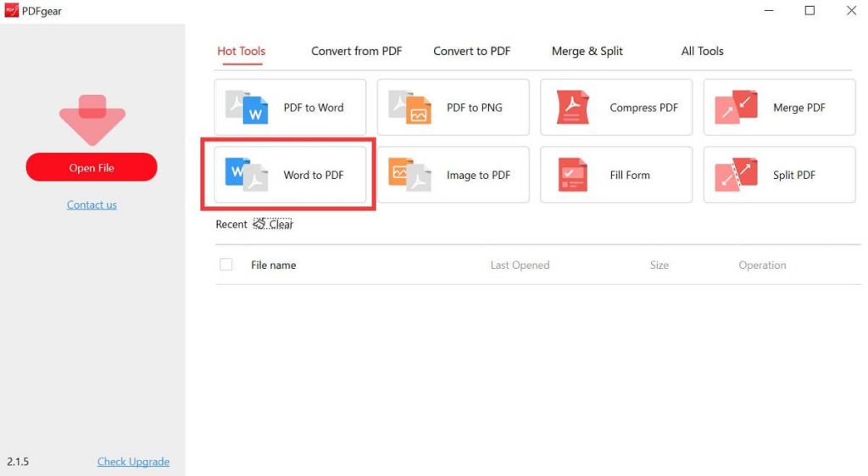Click the Compress PDF icon
The image size is (868, 476).
(x=573, y=108)
